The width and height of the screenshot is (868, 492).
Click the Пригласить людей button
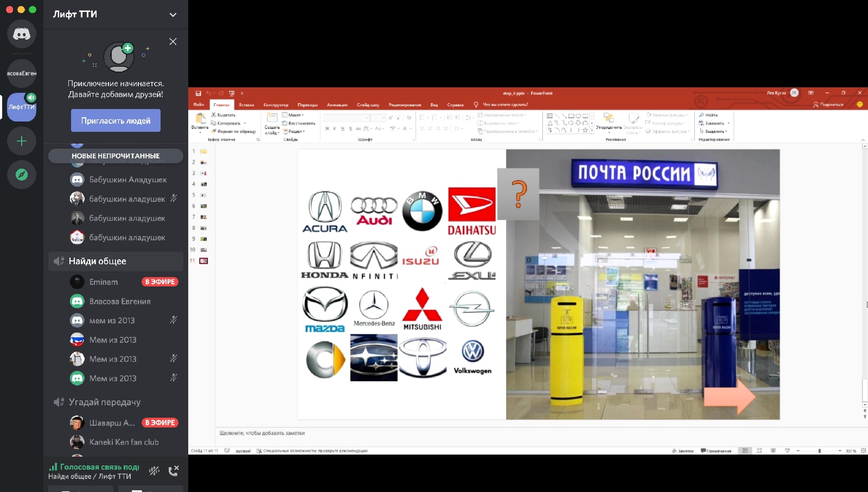[116, 120]
